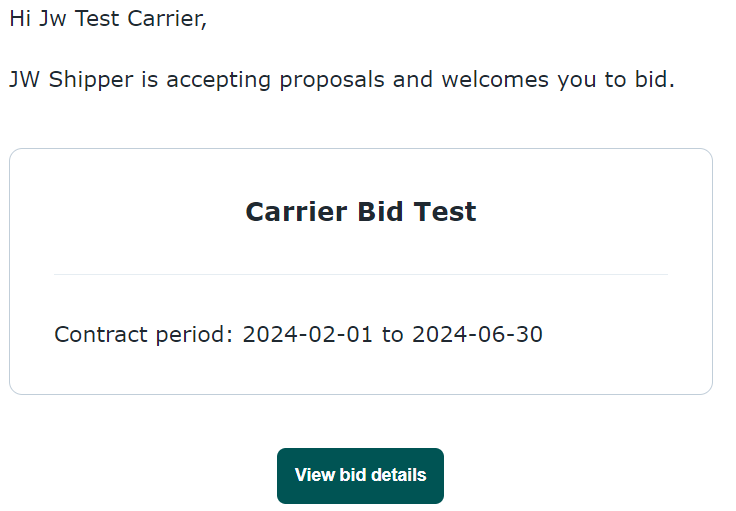This screenshot has width=736, height=511.
Task: Click the word proposals in the intro sentence
Action: (x=332, y=80)
